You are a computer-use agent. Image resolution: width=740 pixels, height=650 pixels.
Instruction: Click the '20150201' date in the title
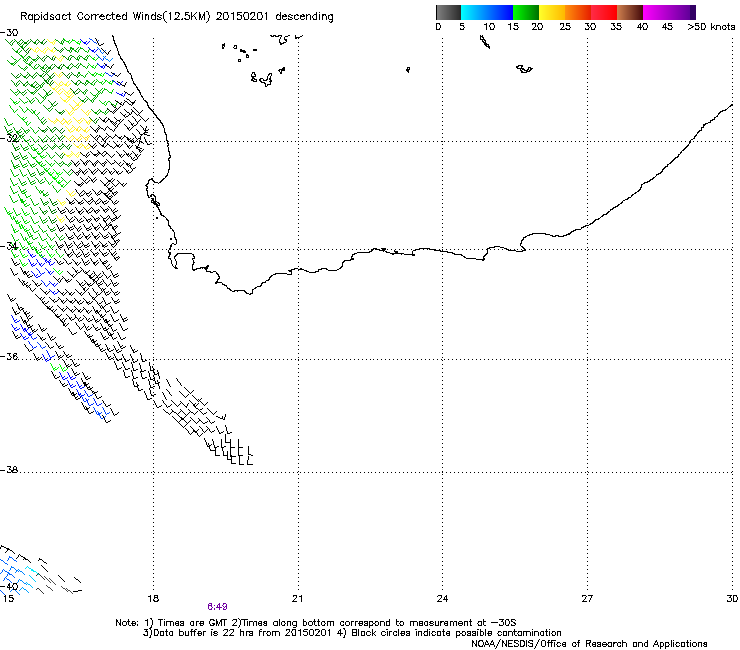pyautogui.click(x=242, y=17)
